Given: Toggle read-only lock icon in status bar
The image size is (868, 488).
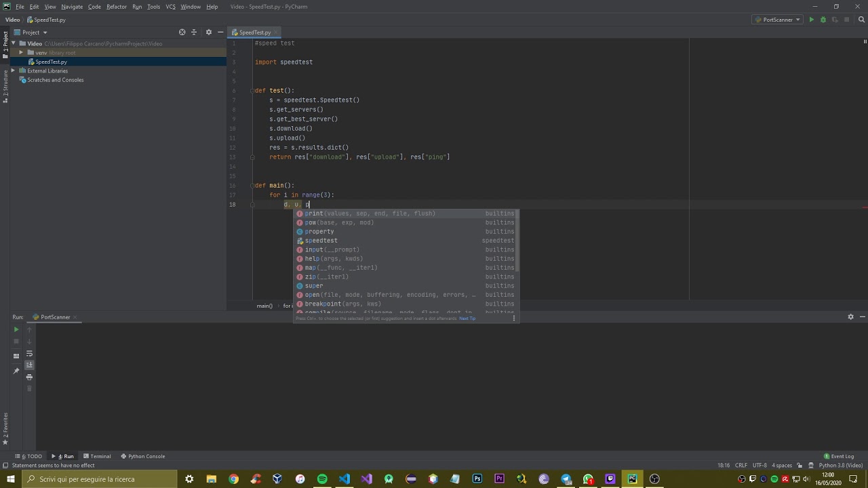Looking at the screenshot, I should [799, 466].
